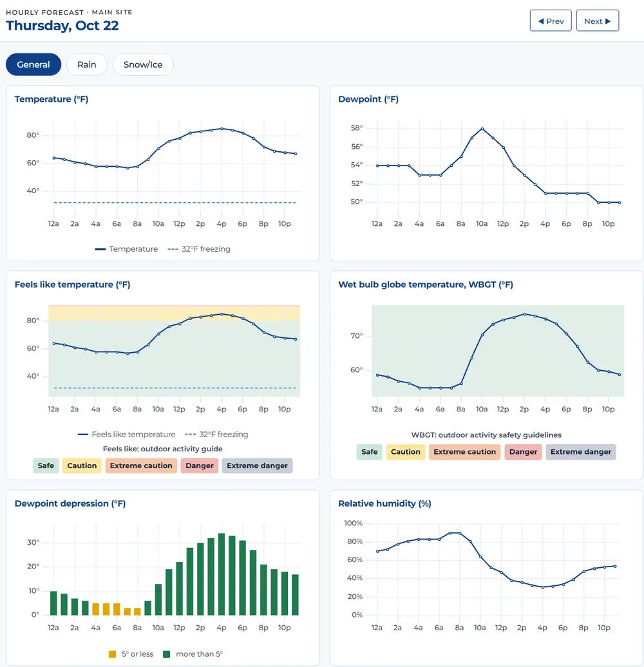Click Danger badge in Feels like guide
Screen dimensions: 644x667
point(200,465)
